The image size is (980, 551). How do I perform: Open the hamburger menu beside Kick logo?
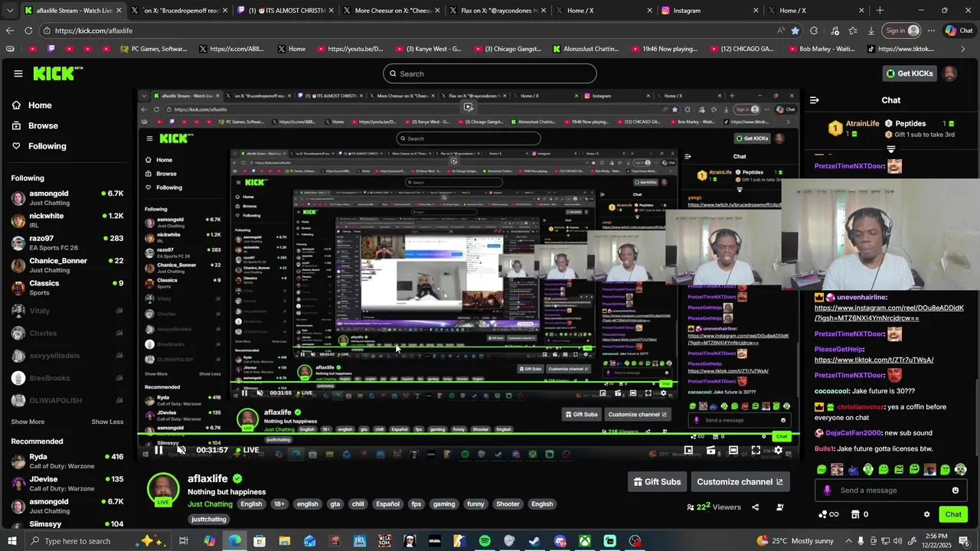tap(18, 73)
